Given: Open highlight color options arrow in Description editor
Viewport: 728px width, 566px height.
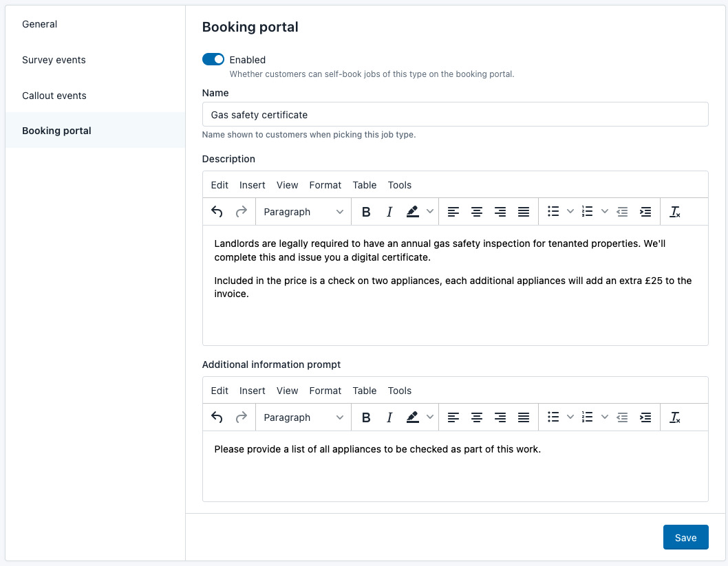Looking at the screenshot, I should [x=430, y=212].
